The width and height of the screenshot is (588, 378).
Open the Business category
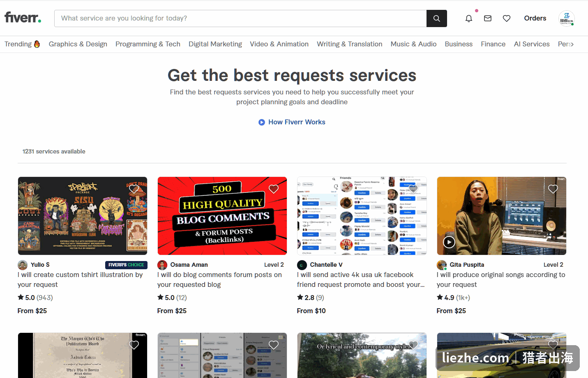tap(459, 44)
